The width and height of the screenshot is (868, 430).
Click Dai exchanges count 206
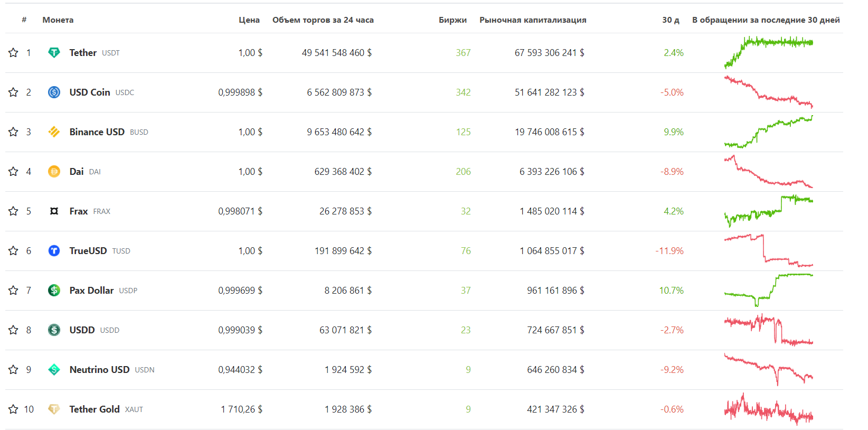(463, 172)
